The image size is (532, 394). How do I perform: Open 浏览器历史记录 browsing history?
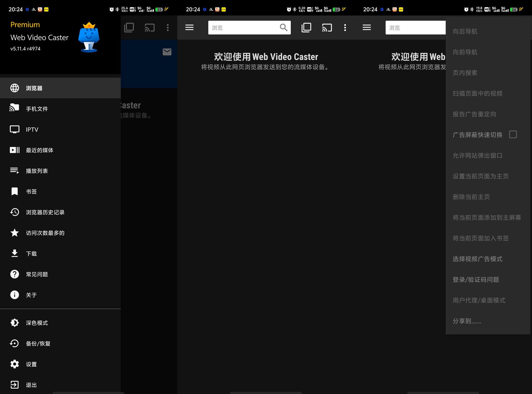[60, 212]
